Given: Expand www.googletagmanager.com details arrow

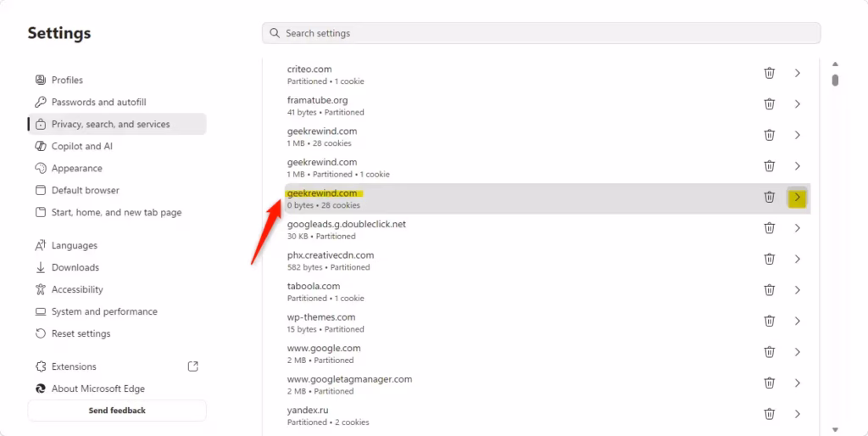Looking at the screenshot, I should pos(797,383).
